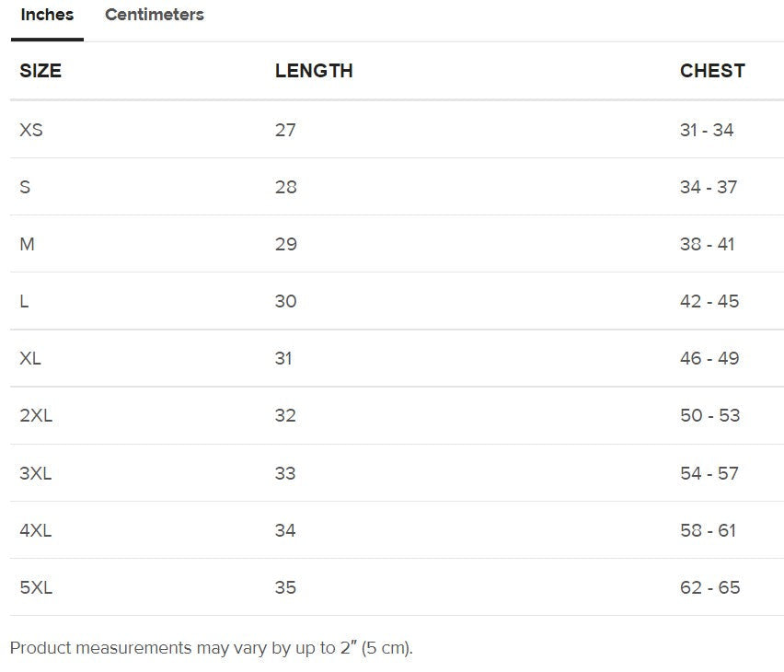
Task: Click the 3XL size label
Action: coord(36,473)
